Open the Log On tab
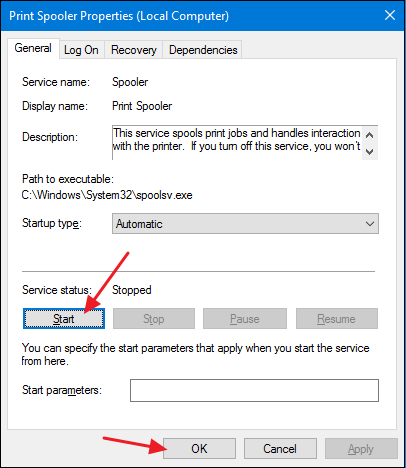Viewport: 406px width, 468px height. click(x=81, y=50)
